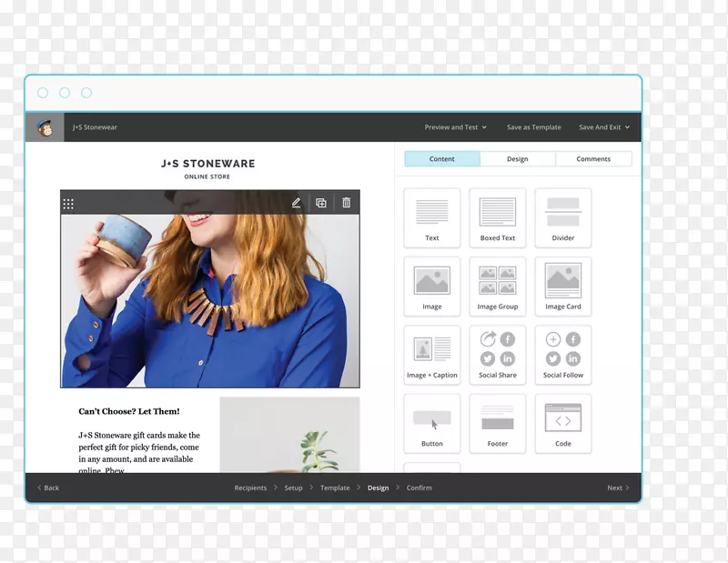
Task: Select the Image Card content block
Action: (x=562, y=287)
